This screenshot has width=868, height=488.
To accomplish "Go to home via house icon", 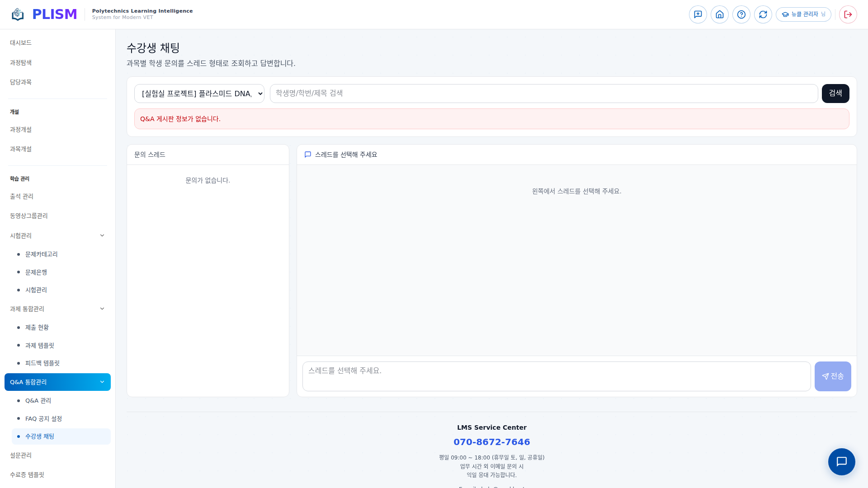I will [719, 14].
